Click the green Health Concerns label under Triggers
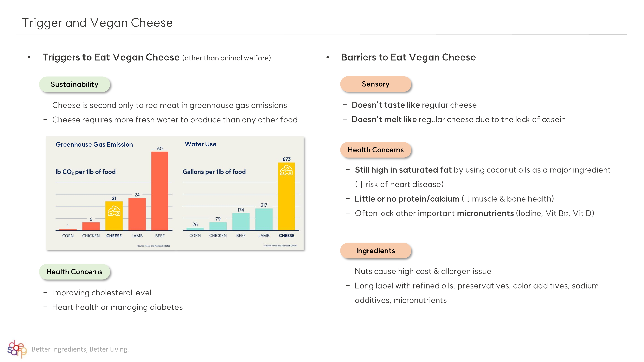The image size is (644, 362). [x=75, y=272]
